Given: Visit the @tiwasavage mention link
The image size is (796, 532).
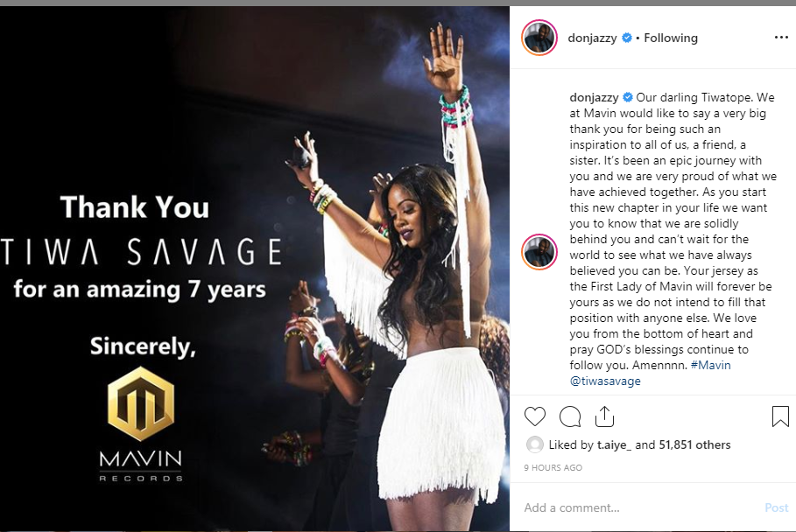Looking at the screenshot, I should 605,381.
